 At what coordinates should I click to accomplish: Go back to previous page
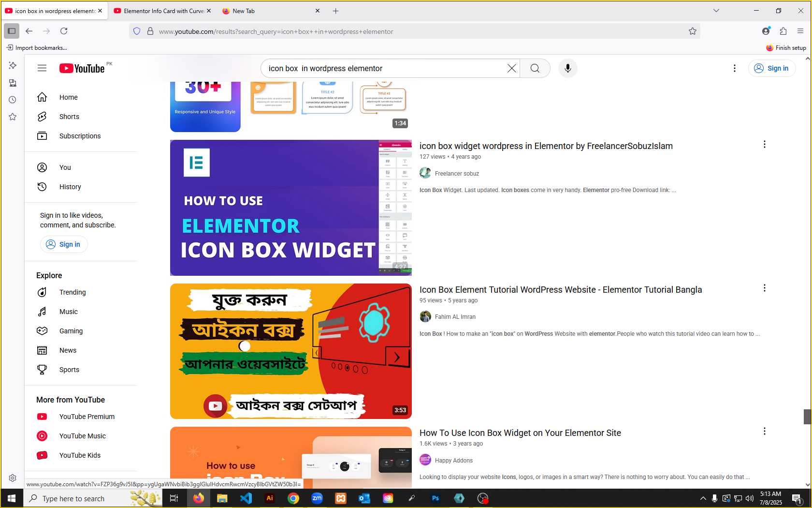pos(29,31)
